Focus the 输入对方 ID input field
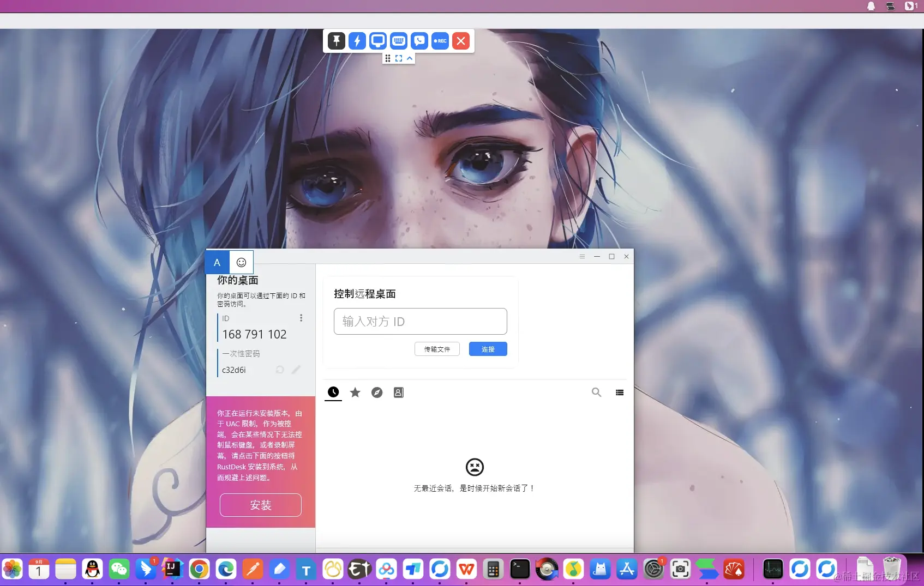 pos(421,321)
